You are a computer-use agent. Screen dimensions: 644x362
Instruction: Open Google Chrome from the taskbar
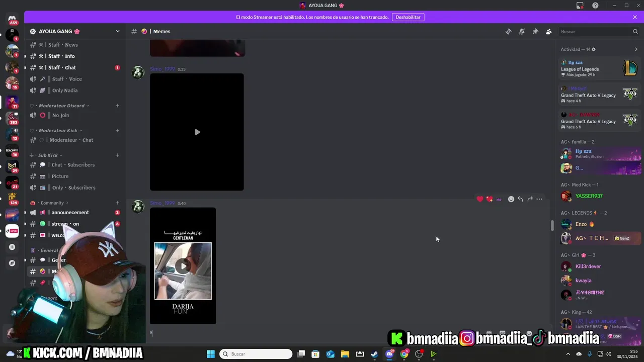coord(404,354)
